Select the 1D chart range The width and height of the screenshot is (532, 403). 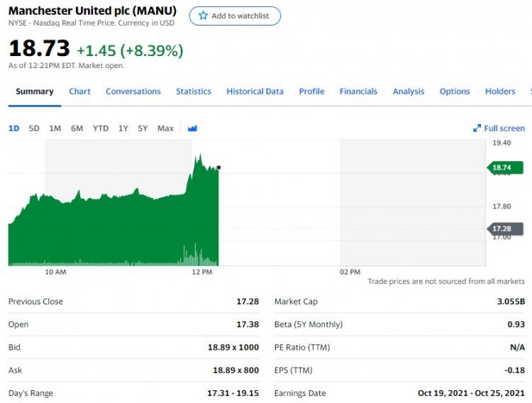13,128
